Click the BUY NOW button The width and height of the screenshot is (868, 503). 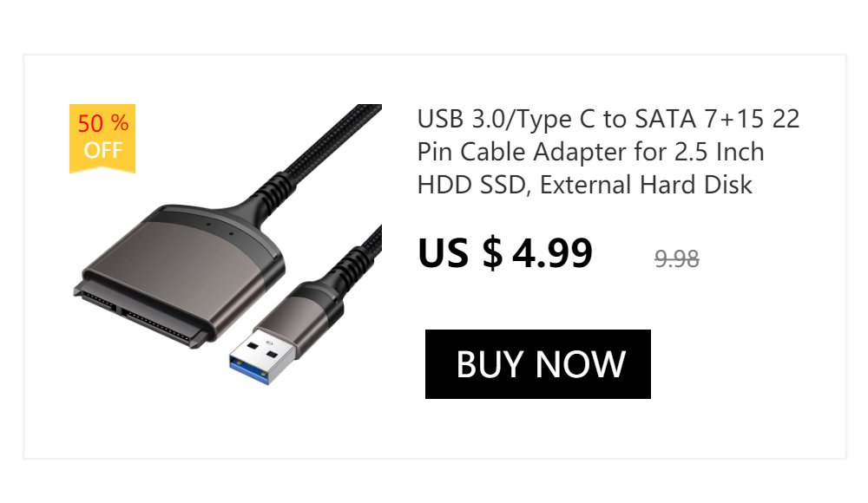pyautogui.click(x=537, y=364)
